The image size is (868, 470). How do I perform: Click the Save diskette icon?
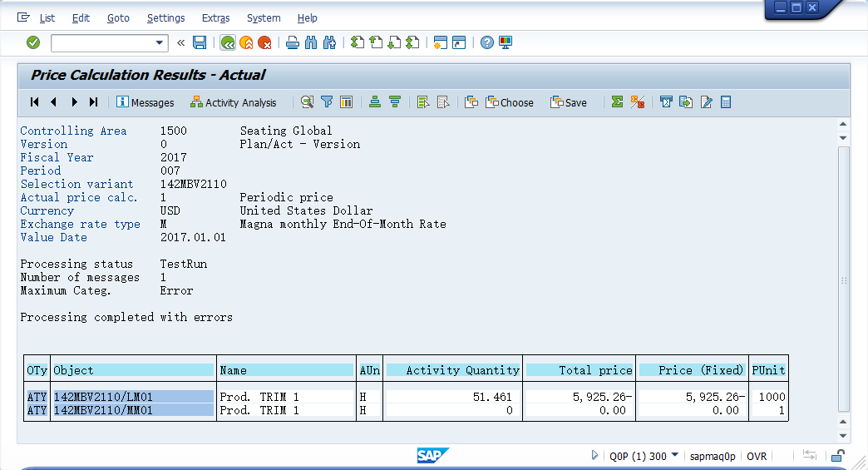pos(200,42)
